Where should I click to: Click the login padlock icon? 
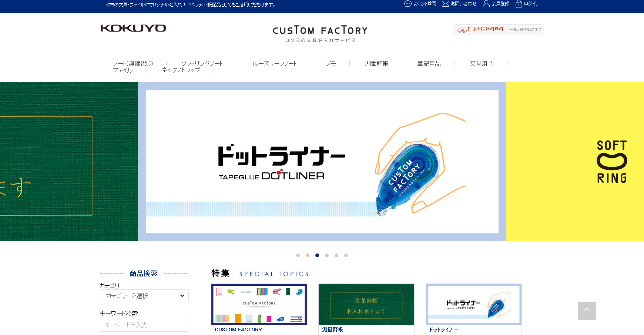click(519, 4)
